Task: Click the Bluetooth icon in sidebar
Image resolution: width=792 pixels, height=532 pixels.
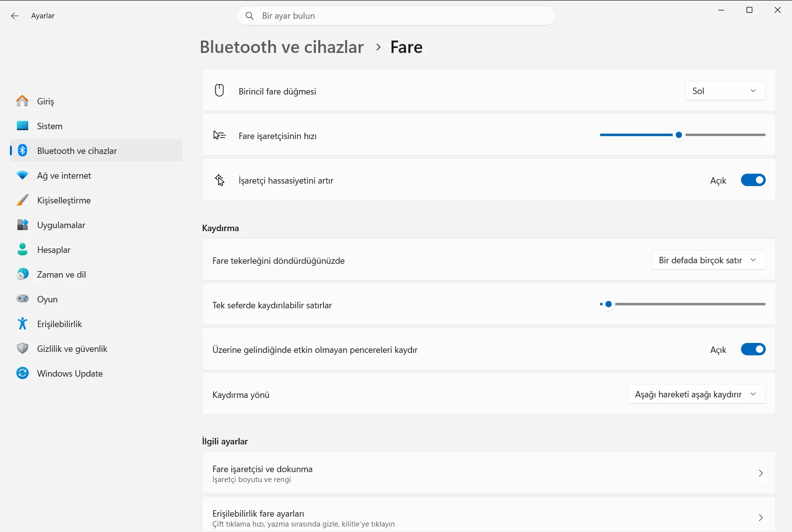Action: pyautogui.click(x=22, y=150)
